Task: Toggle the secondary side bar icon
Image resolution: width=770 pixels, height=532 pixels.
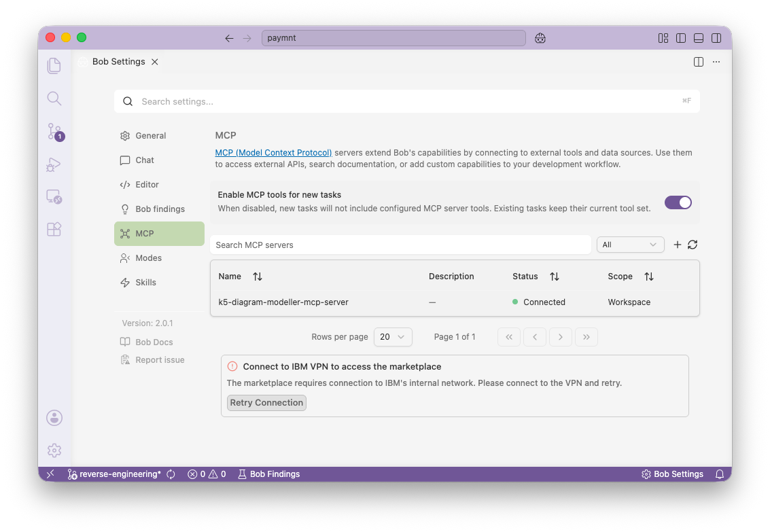Action: (x=716, y=38)
